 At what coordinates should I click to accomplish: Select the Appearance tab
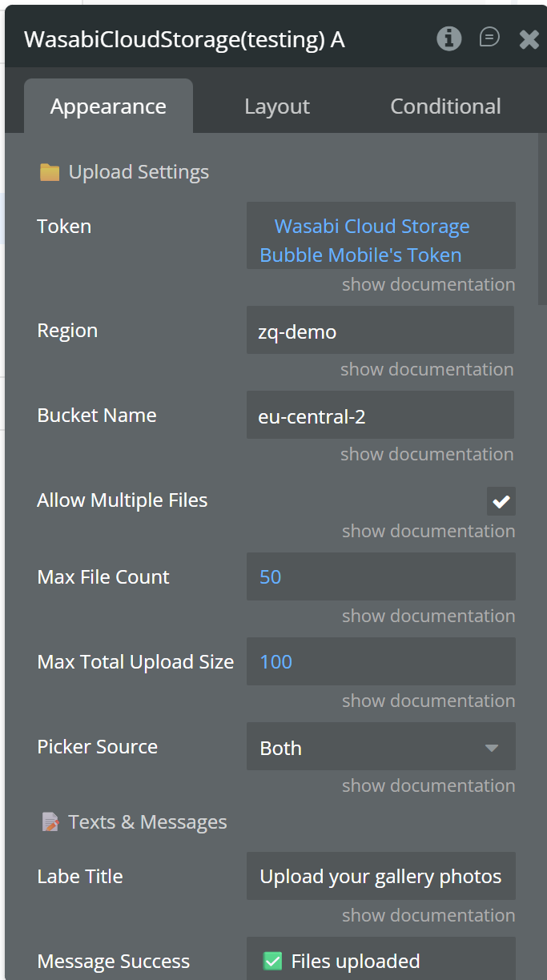[x=108, y=106]
